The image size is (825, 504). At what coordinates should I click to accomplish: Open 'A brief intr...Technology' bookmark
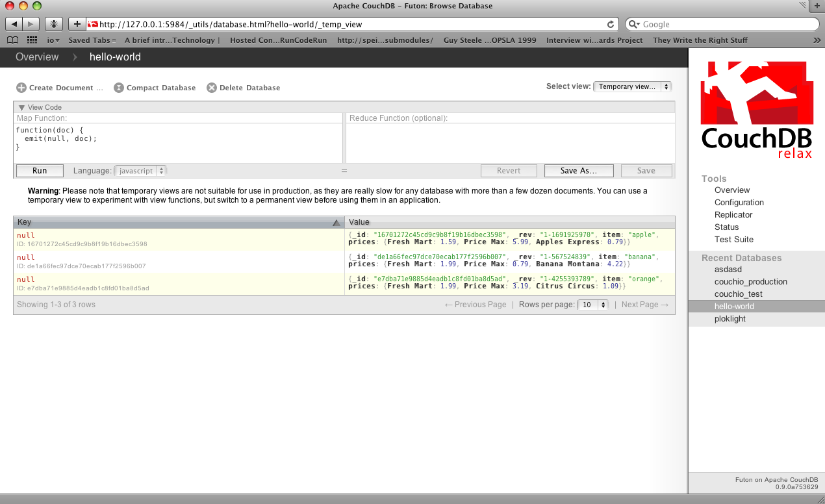172,40
